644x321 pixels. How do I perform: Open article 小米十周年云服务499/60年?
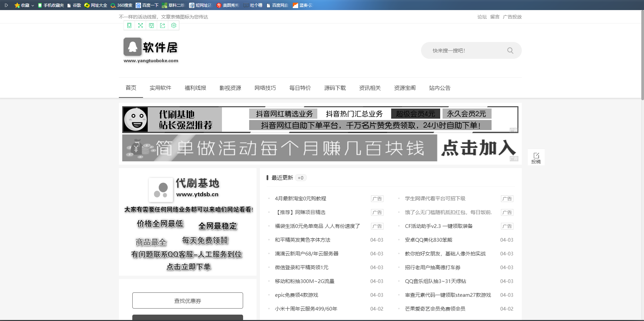pyautogui.click(x=306, y=309)
